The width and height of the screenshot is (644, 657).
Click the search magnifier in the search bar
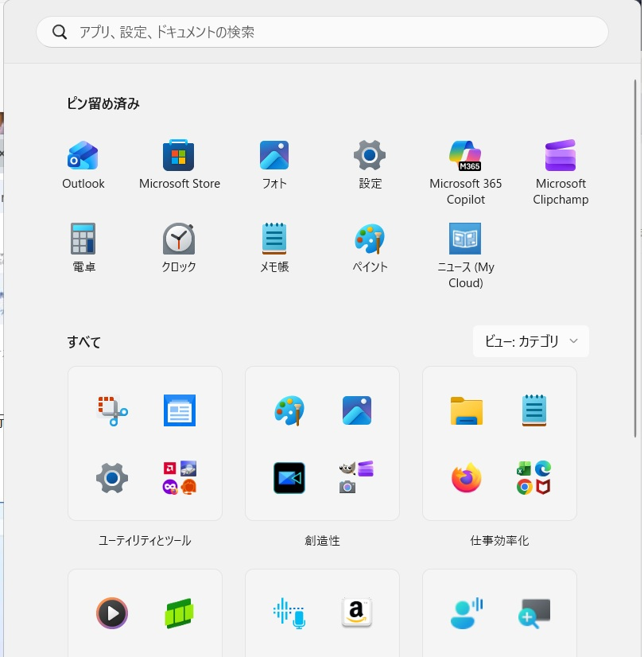[x=59, y=32]
